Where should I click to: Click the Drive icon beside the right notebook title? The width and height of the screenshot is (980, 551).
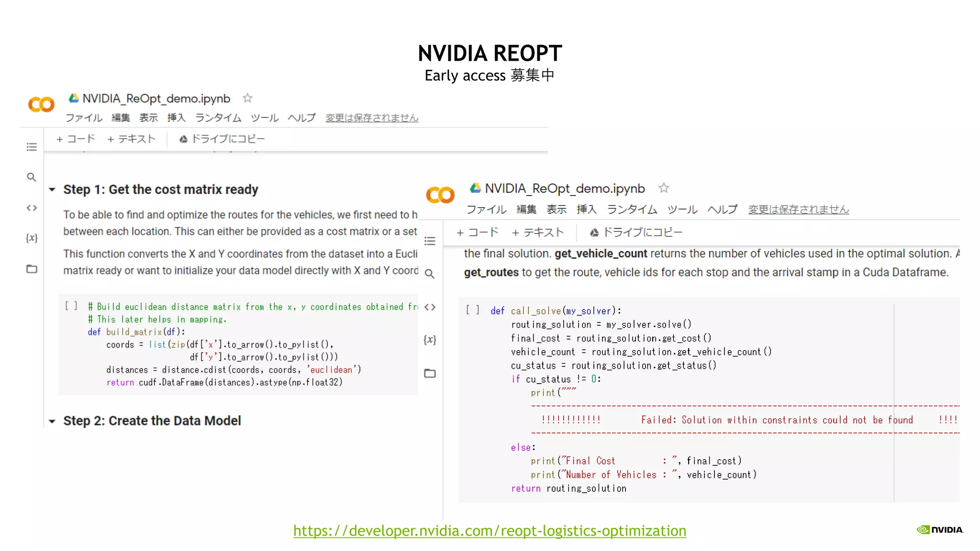[475, 188]
